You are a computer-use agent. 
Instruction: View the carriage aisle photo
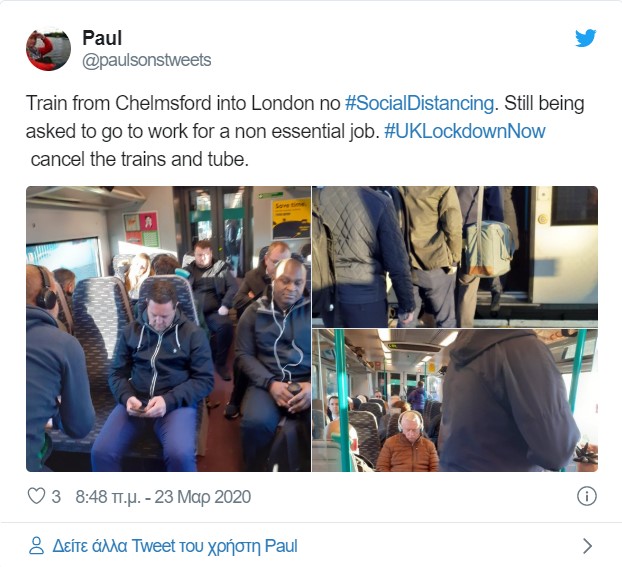point(455,400)
